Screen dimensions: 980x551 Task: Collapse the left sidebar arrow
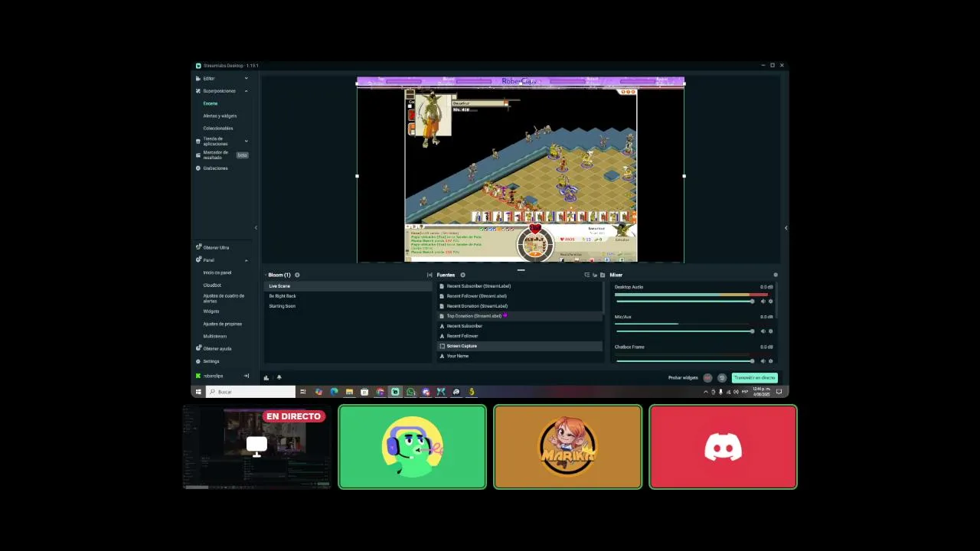256,227
